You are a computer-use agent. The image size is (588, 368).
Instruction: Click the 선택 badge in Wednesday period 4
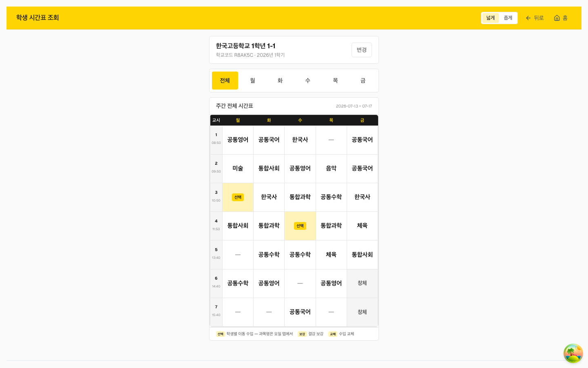point(300,226)
